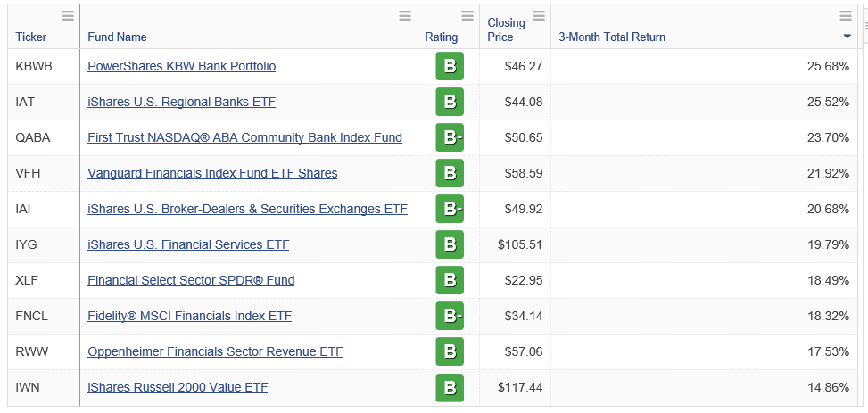Open the 3-Month Total Return column menu icon
The image size is (868, 413).
click(x=846, y=15)
